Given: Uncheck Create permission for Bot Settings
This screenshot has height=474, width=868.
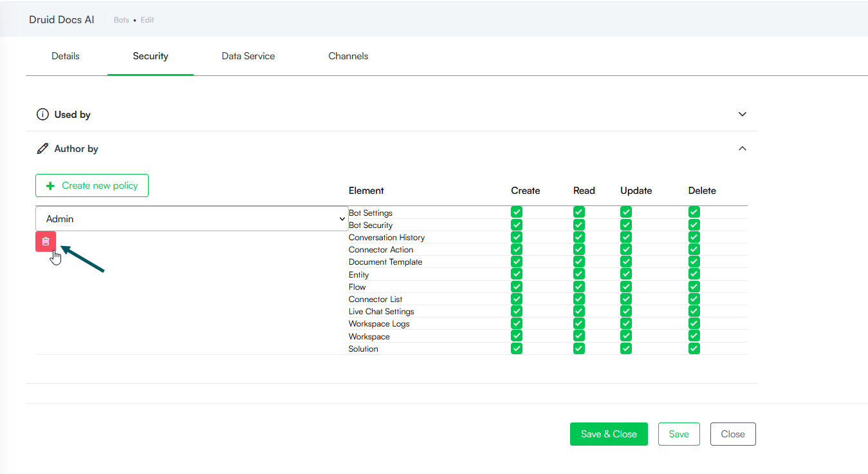Looking at the screenshot, I should [x=516, y=213].
